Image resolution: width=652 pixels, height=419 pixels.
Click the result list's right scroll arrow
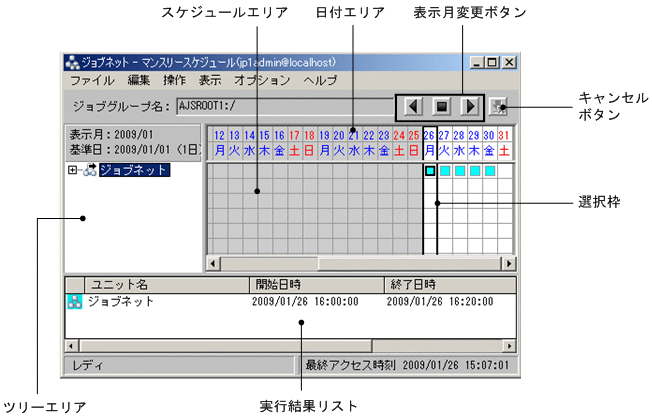[509, 346]
